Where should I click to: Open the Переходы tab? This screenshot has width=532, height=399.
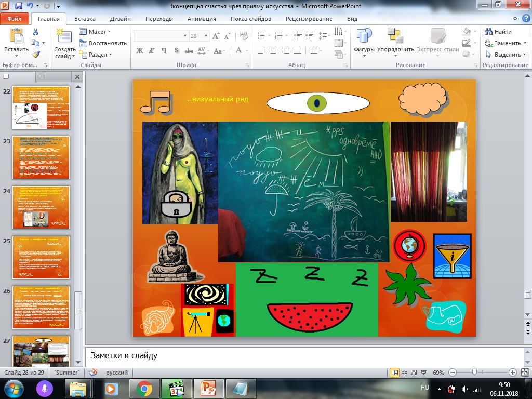tap(159, 19)
